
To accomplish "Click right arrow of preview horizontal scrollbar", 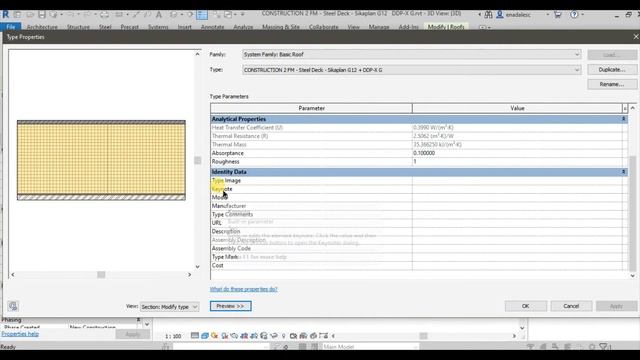I will click(x=189, y=275).
